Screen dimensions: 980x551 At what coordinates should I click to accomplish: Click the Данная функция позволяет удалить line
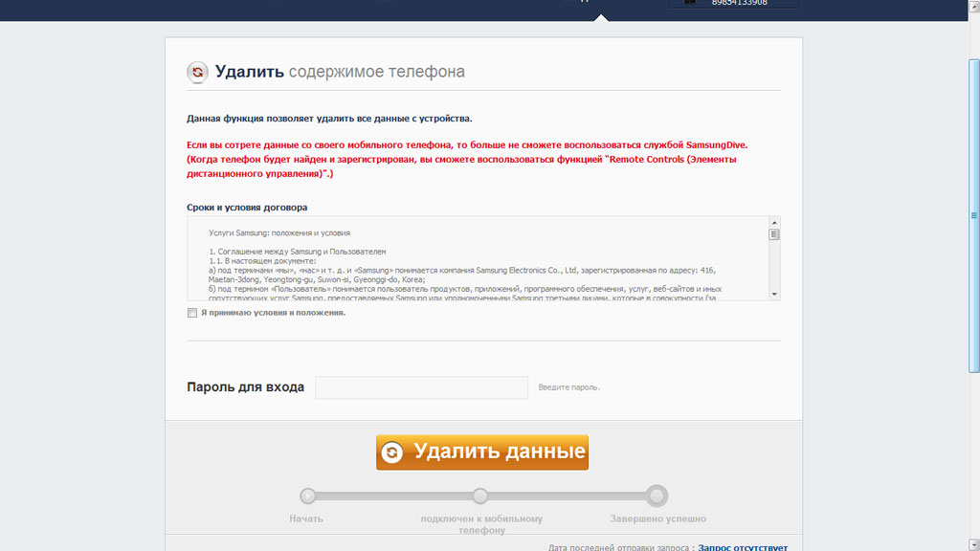click(x=329, y=119)
